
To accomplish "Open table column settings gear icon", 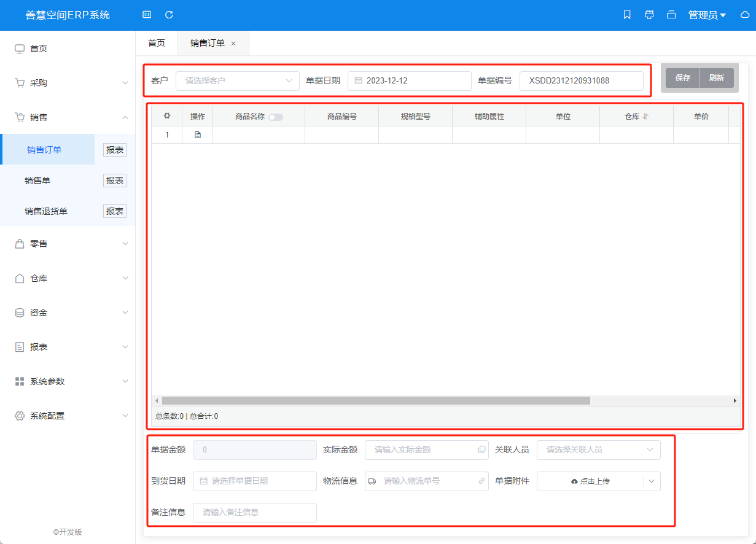I will point(166,116).
